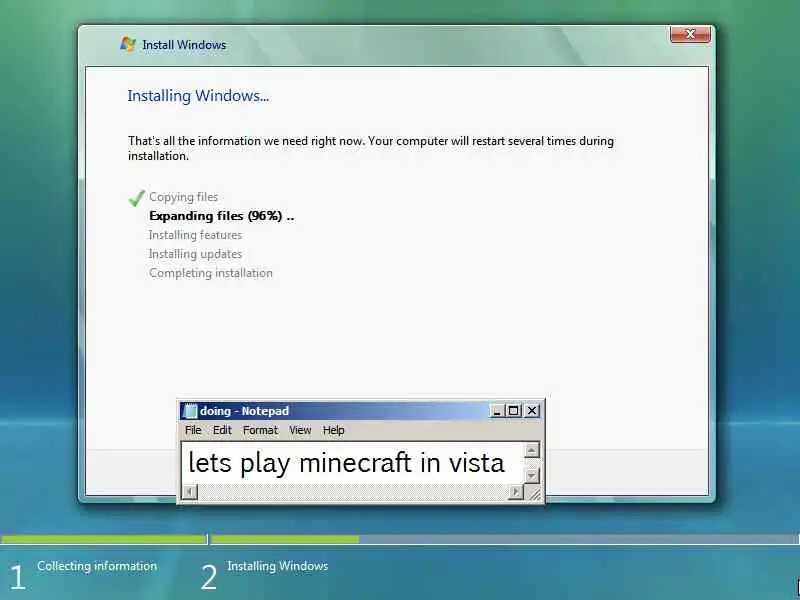Click Notepad horizontal scrollbar left arrow
This screenshot has width=800, height=600.
(x=189, y=491)
